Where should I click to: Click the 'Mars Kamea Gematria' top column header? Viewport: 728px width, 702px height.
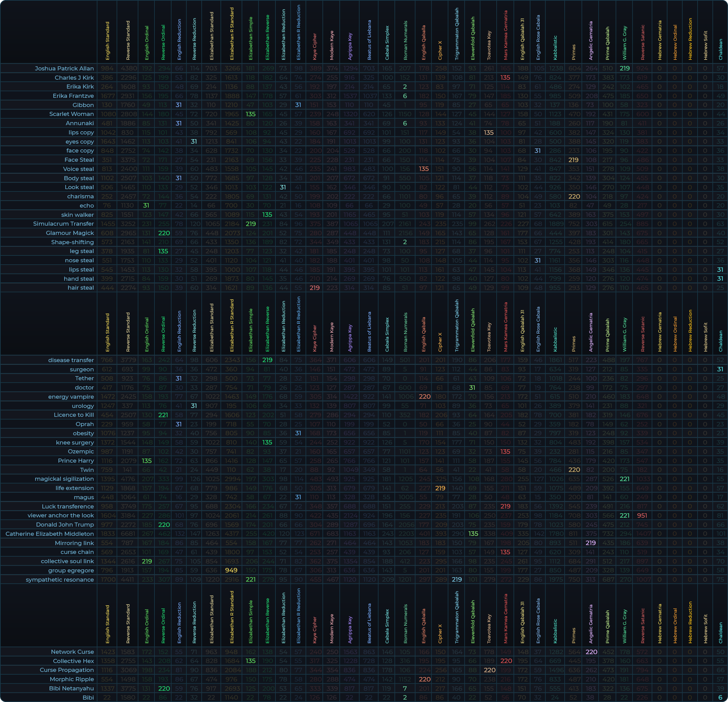pyautogui.click(x=505, y=35)
